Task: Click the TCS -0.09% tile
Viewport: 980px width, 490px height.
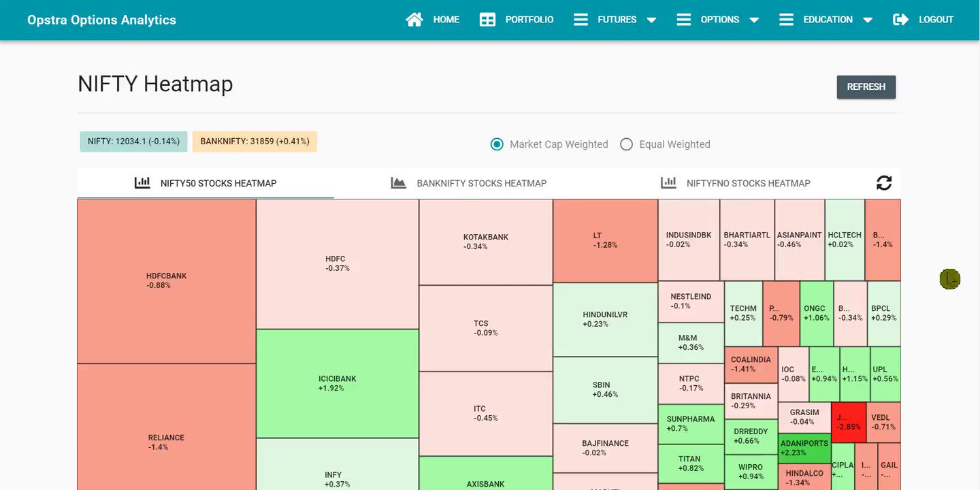Action: [486, 328]
